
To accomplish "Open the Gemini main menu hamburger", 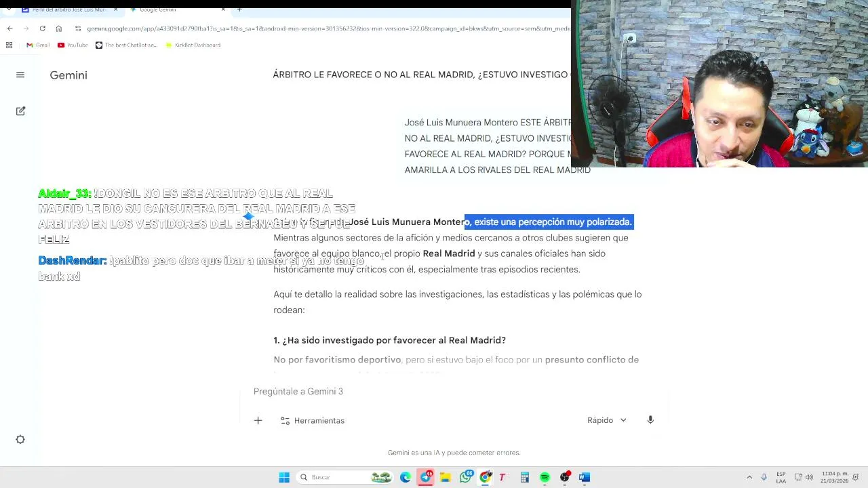I will coord(20,75).
